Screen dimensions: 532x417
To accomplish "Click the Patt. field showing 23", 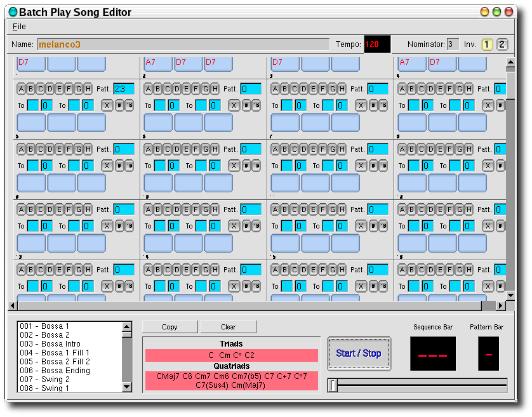I will (x=124, y=89).
